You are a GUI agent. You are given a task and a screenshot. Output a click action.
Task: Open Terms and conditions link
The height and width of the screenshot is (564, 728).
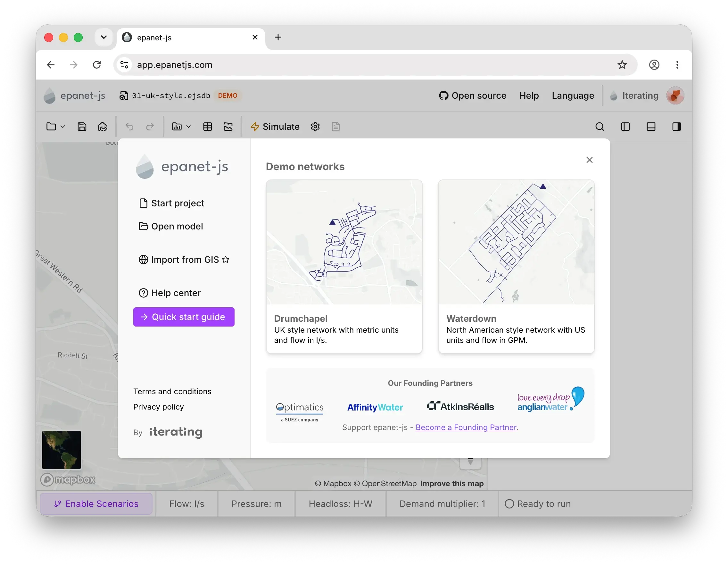coord(172,391)
